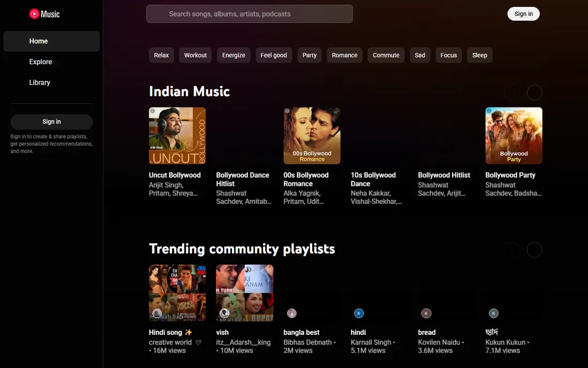The height and width of the screenshot is (368, 588).
Task: Click the K avatar above hindi playlist
Action: (x=359, y=313)
